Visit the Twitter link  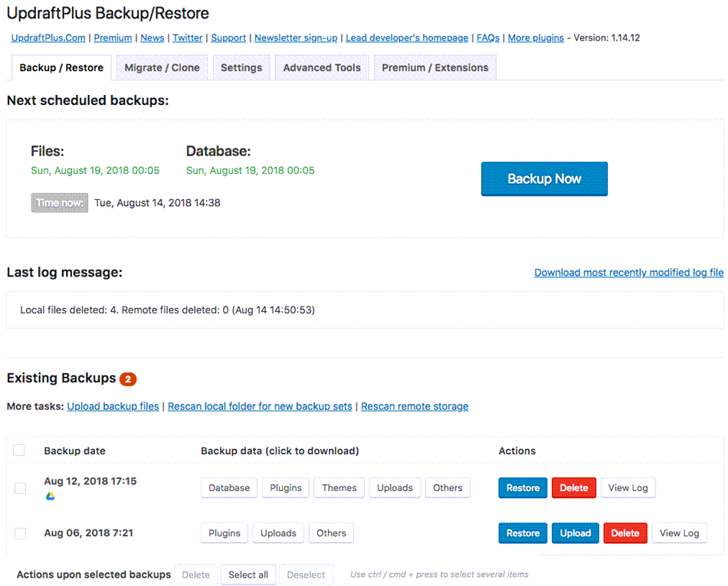pyautogui.click(x=188, y=38)
